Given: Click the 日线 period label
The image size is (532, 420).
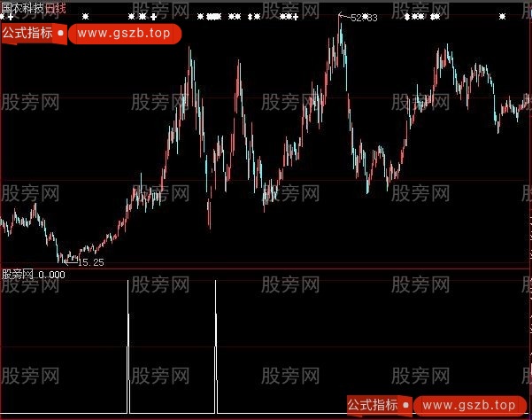Looking at the screenshot, I should (55, 8).
